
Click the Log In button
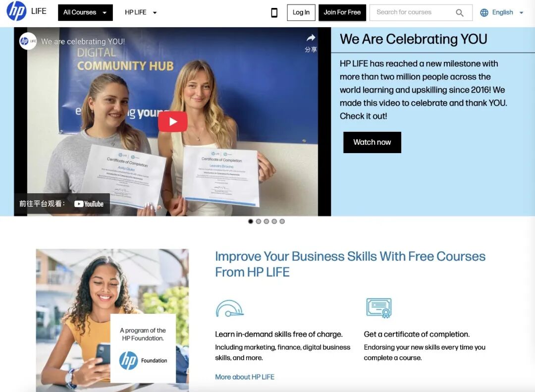tap(301, 12)
